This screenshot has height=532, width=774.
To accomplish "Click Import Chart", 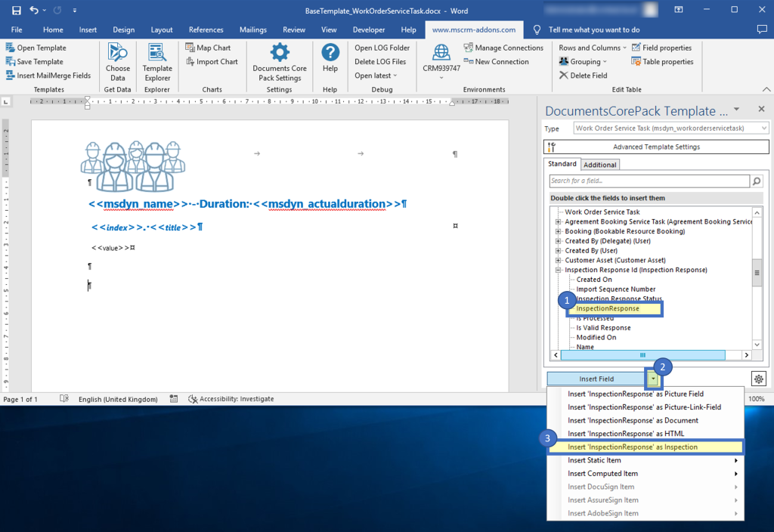I will point(212,62).
